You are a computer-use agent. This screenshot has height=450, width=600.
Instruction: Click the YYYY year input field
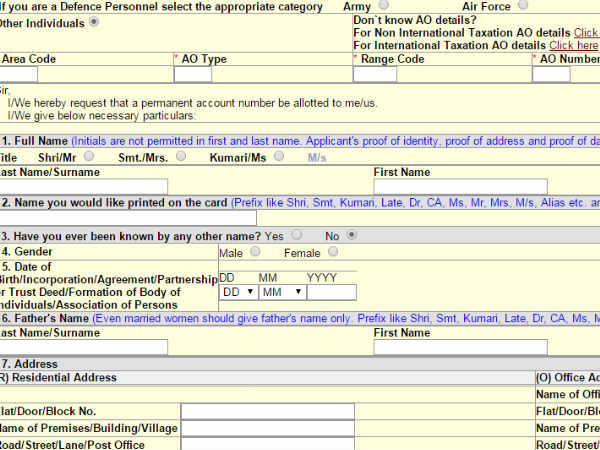[331, 292]
